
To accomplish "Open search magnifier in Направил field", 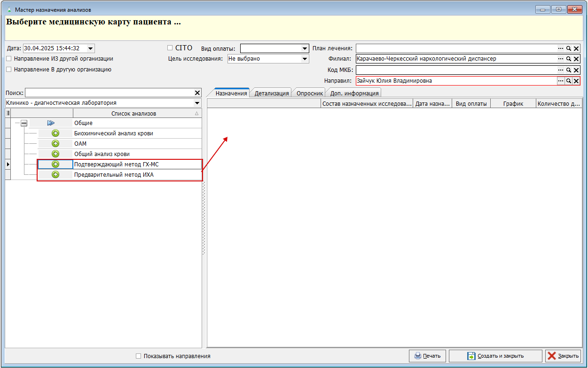I will [x=568, y=81].
